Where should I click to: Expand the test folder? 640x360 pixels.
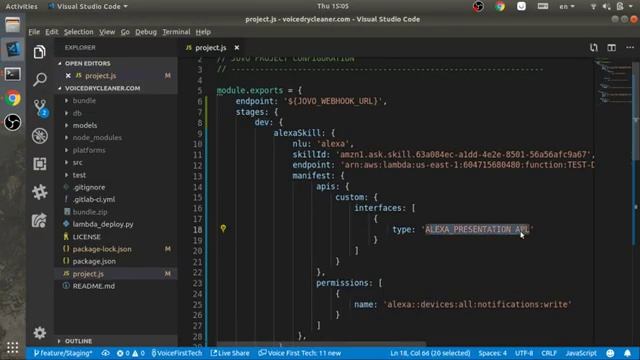79,175
